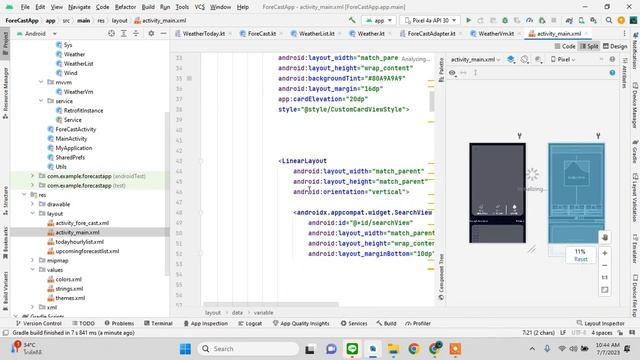Screen dimensions: 640x360
Task: Open the Terminal tool window
Action: coord(158,323)
